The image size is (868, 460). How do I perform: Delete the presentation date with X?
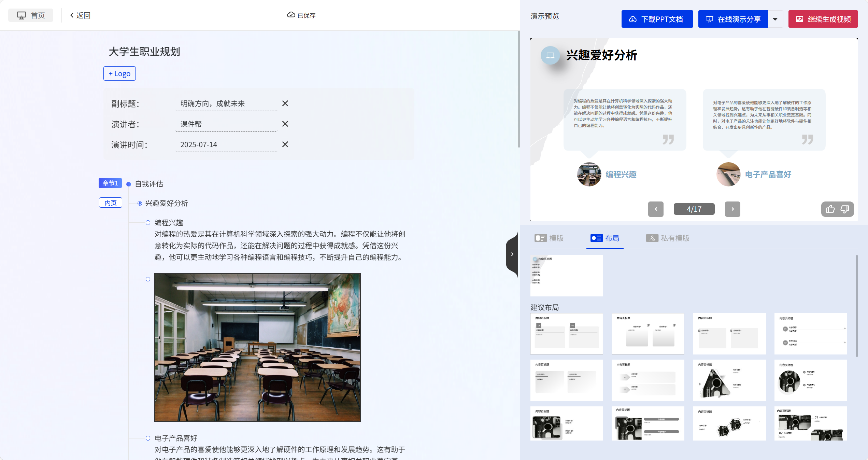tap(285, 144)
